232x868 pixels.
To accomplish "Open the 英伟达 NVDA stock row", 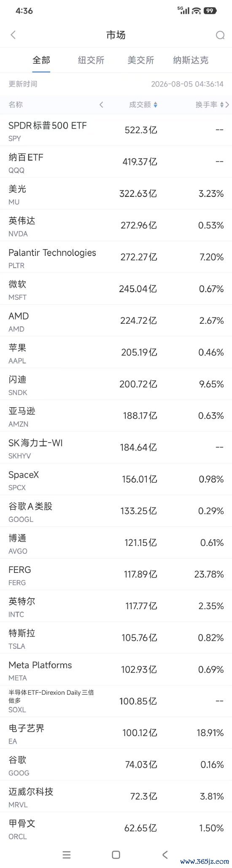I will [x=116, y=226].
